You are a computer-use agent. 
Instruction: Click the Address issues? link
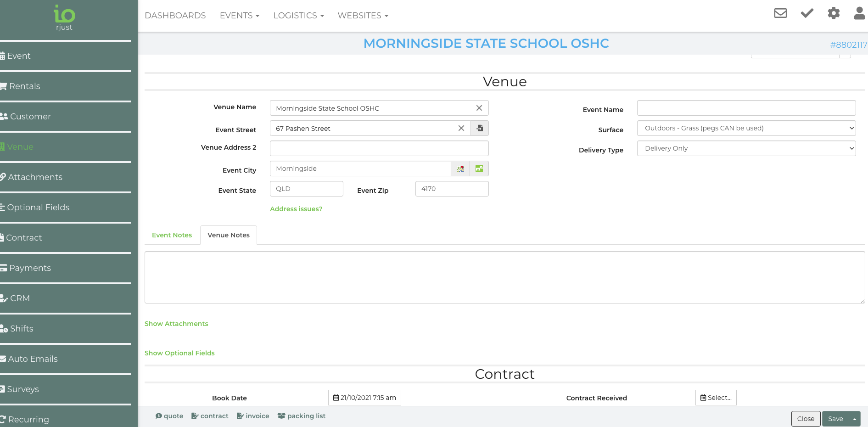pos(296,209)
